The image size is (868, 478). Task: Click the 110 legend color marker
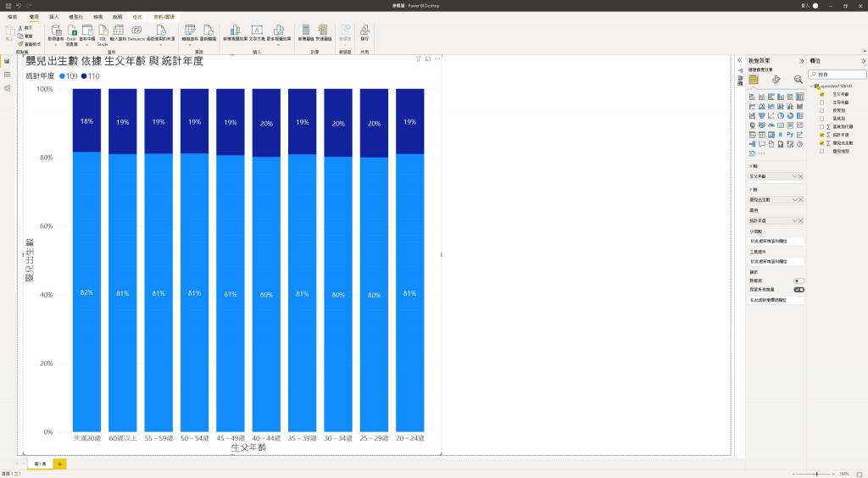(84, 76)
